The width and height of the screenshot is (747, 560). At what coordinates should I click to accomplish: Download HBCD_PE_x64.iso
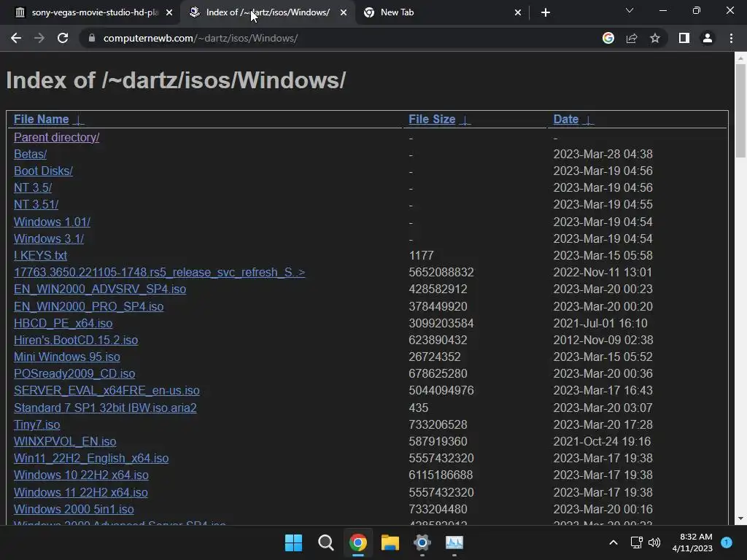pyautogui.click(x=63, y=323)
